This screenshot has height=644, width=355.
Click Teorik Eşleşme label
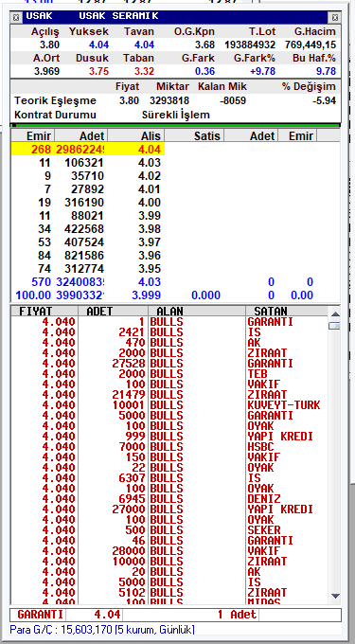(56, 101)
